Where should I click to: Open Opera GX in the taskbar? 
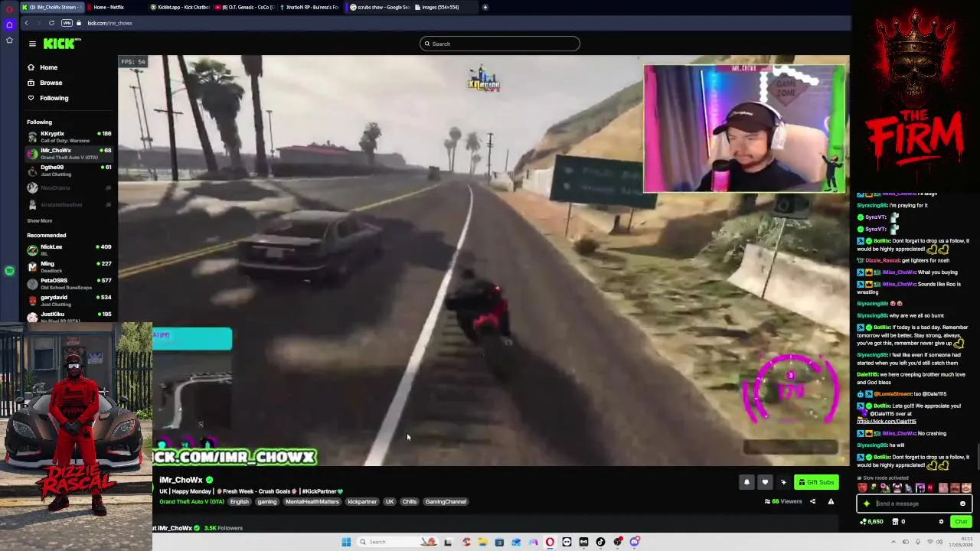pos(550,542)
